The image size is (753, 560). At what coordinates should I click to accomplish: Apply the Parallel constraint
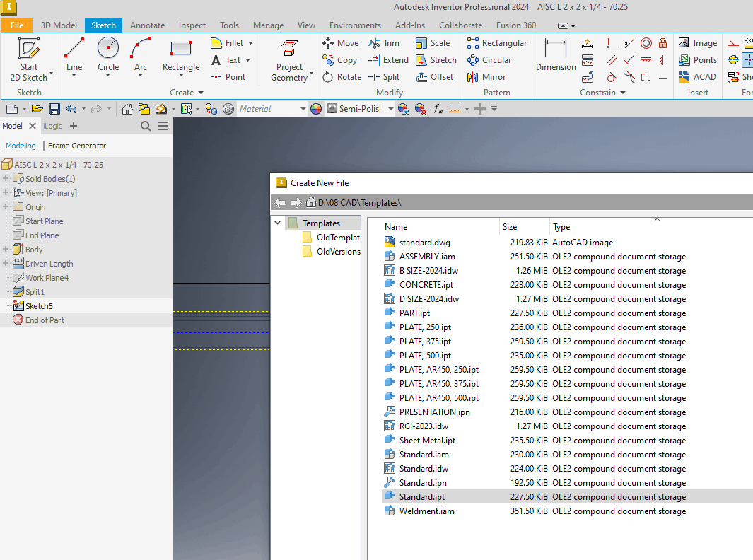tap(612, 60)
